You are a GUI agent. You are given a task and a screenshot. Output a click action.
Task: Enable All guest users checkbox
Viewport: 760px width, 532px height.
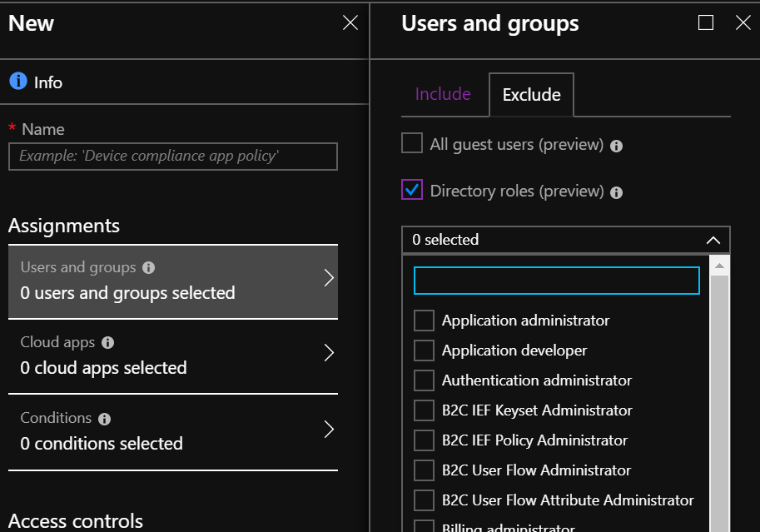(412, 144)
